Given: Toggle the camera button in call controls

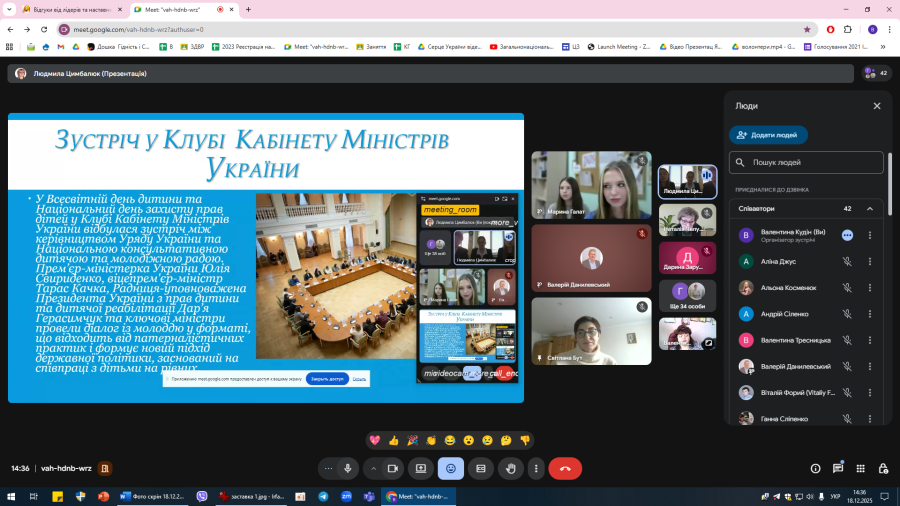Looking at the screenshot, I should coord(393,468).
